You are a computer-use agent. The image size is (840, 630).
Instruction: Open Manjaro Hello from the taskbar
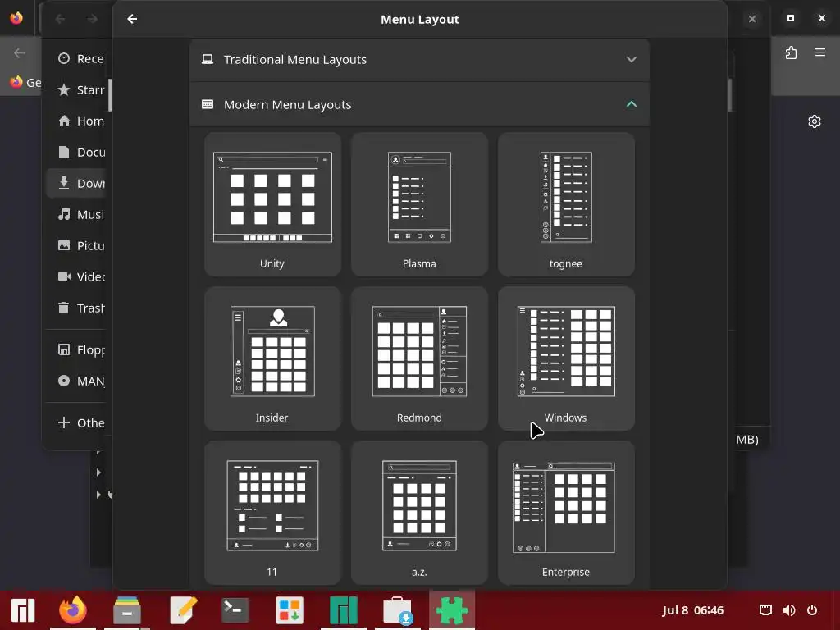[344, 610]
